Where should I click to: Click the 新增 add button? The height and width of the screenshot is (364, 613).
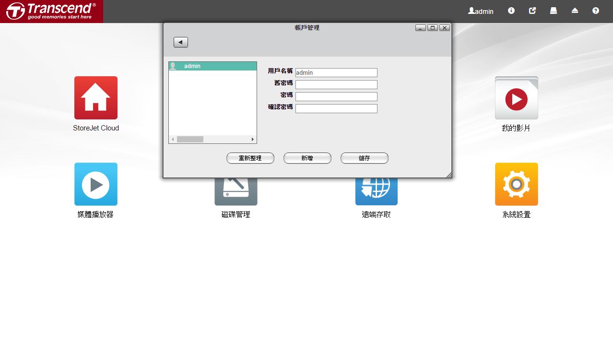point(307,158)
